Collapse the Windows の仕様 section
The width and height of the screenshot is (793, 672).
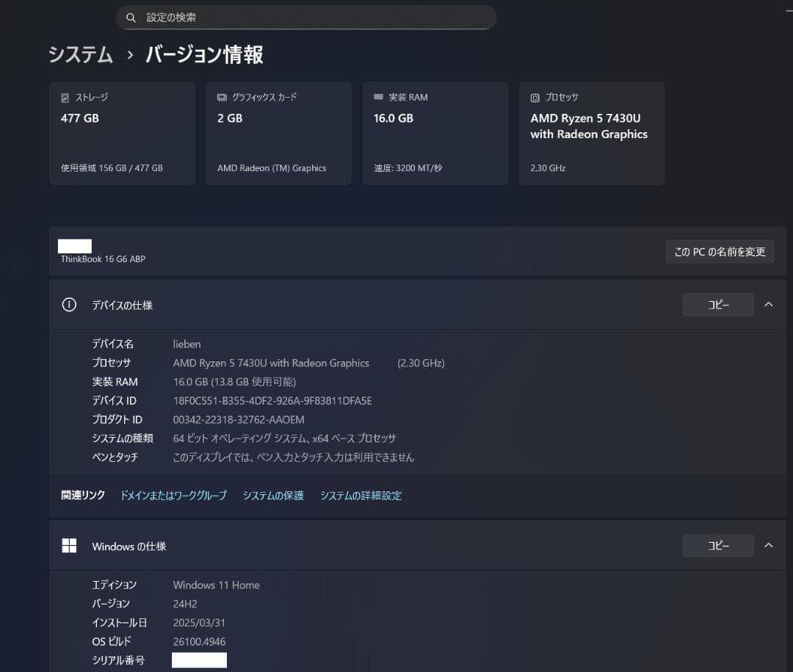point(770,546)
